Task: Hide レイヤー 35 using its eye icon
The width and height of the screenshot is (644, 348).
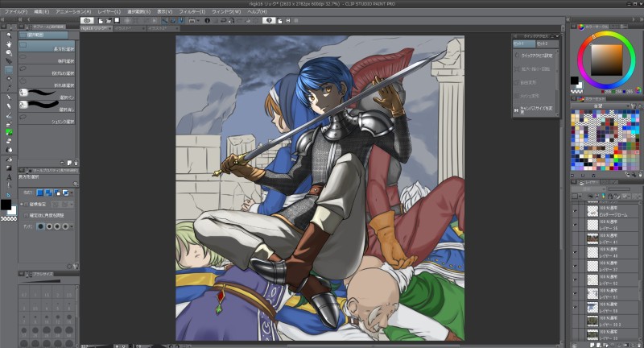Action: click(x=575, y=225)
